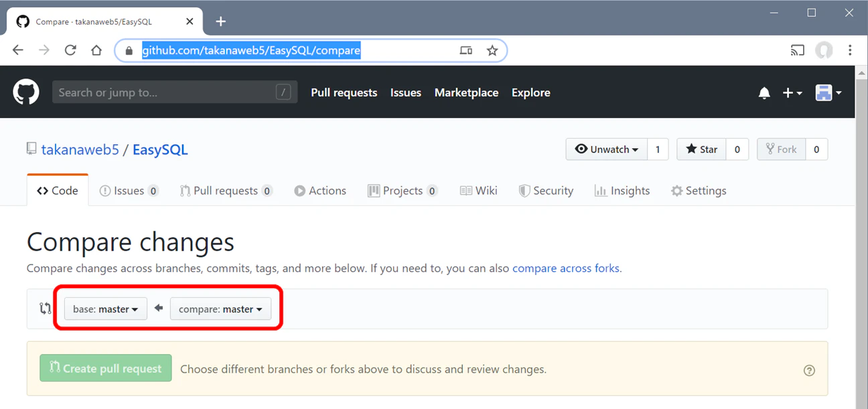Open the compare: master dropdown
This screenshot has height=409, width=868.
point(220,309)
